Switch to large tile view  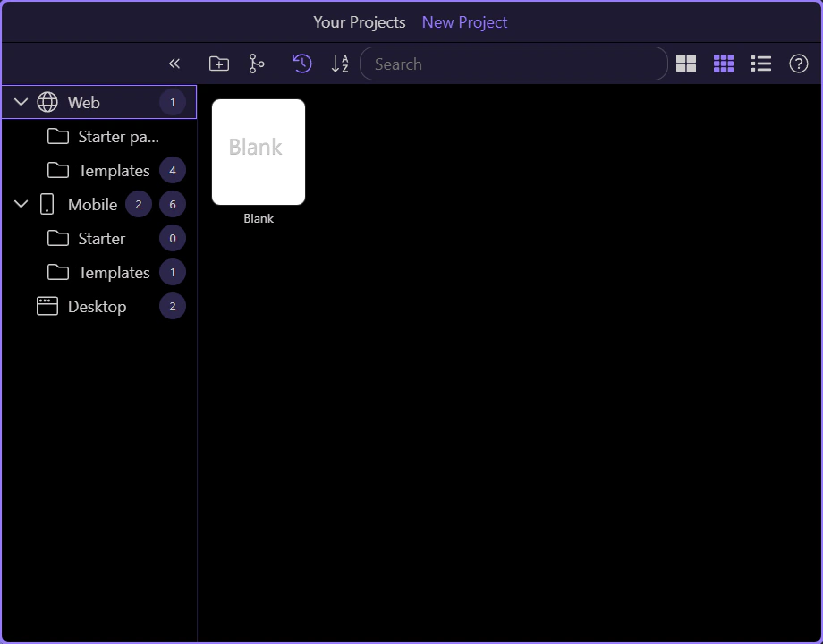point(686,64)
